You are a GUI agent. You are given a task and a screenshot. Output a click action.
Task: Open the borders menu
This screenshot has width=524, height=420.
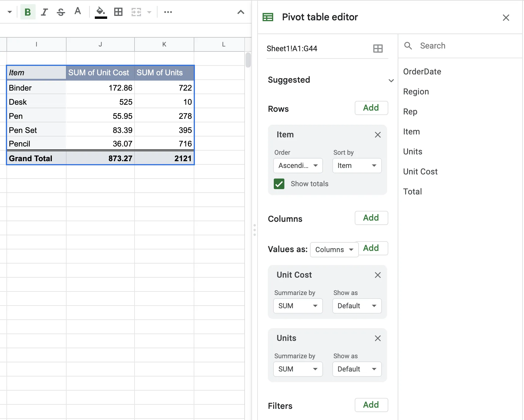pos(118,12)
